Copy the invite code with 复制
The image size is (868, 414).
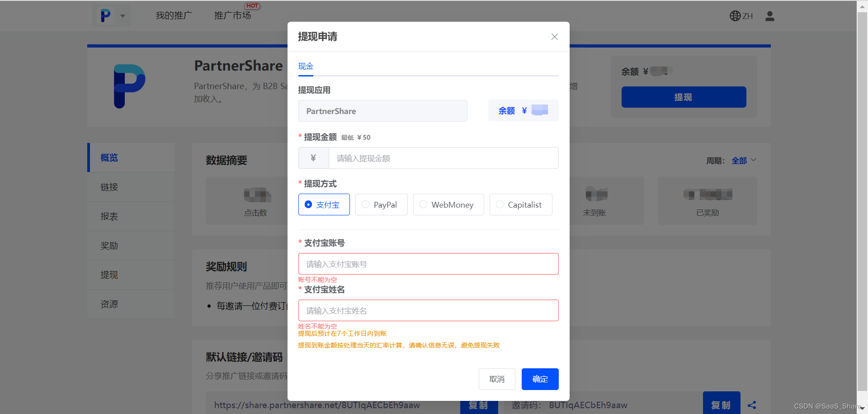click(x=722, y=404)
